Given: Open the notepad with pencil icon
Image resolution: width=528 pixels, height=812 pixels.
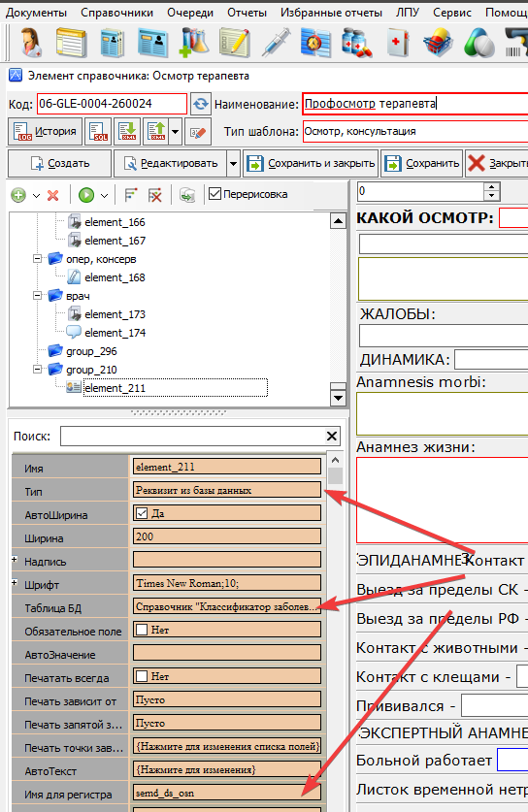Looking at the screenshot, I should [234, 43].
